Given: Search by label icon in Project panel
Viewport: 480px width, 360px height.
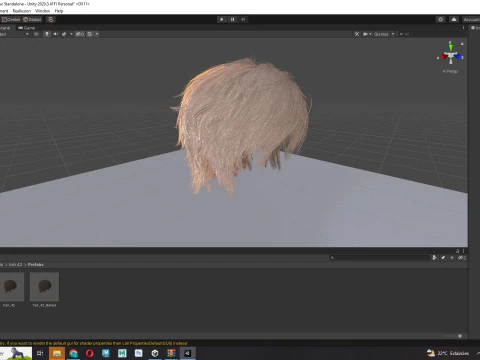Looking at the screenshot, I should [443, 257].
